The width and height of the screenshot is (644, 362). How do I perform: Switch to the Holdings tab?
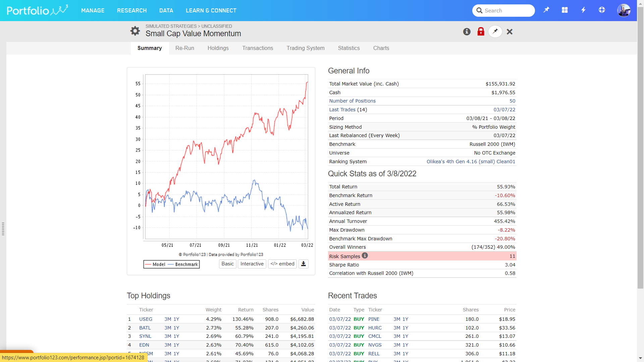[x=218, y=48]
